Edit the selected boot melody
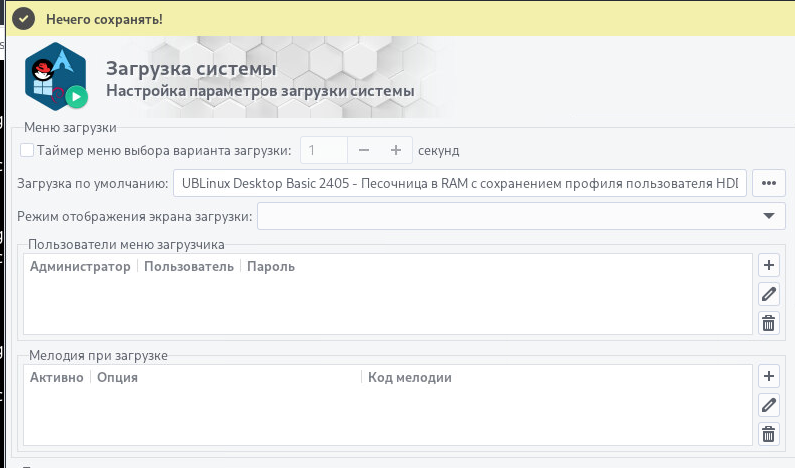Viewport: 795px width, 468px height. [768, 405]
